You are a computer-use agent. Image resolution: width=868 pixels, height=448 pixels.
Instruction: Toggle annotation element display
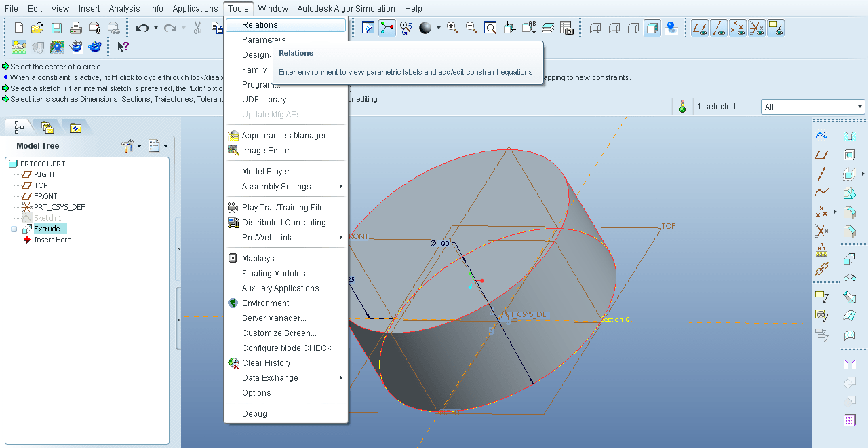776,28
